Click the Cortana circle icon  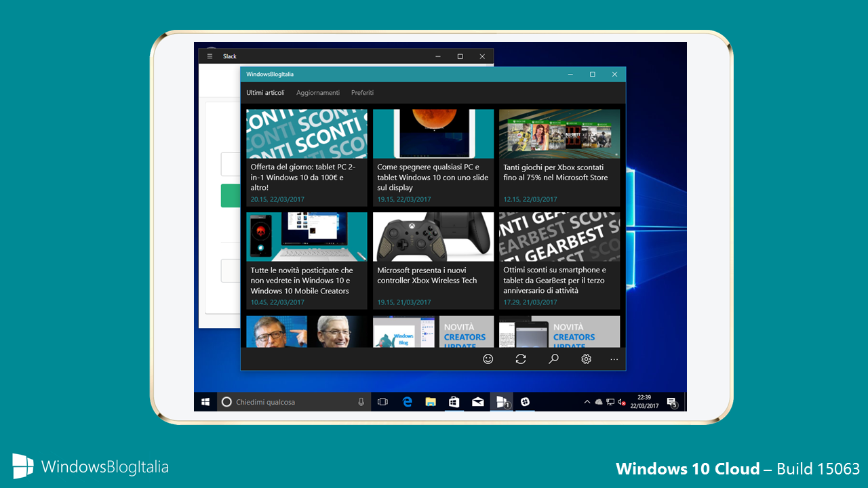227,402
